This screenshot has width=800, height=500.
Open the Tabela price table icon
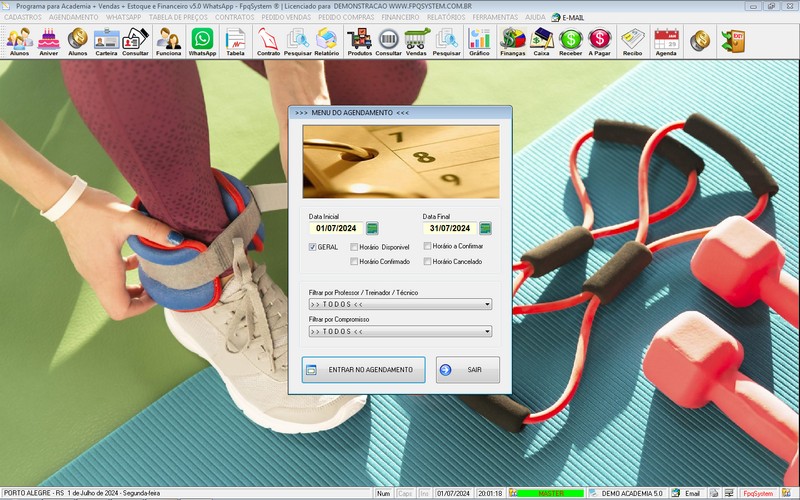[235, 41]
